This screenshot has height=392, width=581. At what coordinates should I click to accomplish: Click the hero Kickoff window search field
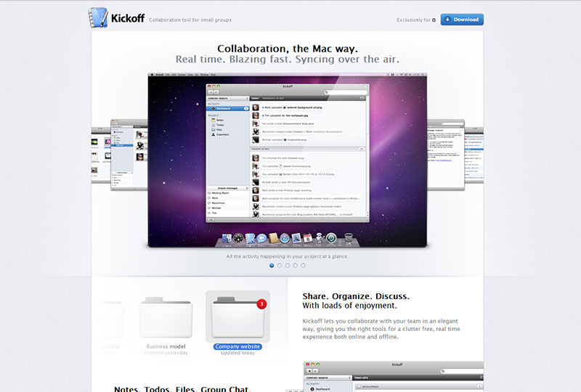pyautogui.click(x=346, y=92)
